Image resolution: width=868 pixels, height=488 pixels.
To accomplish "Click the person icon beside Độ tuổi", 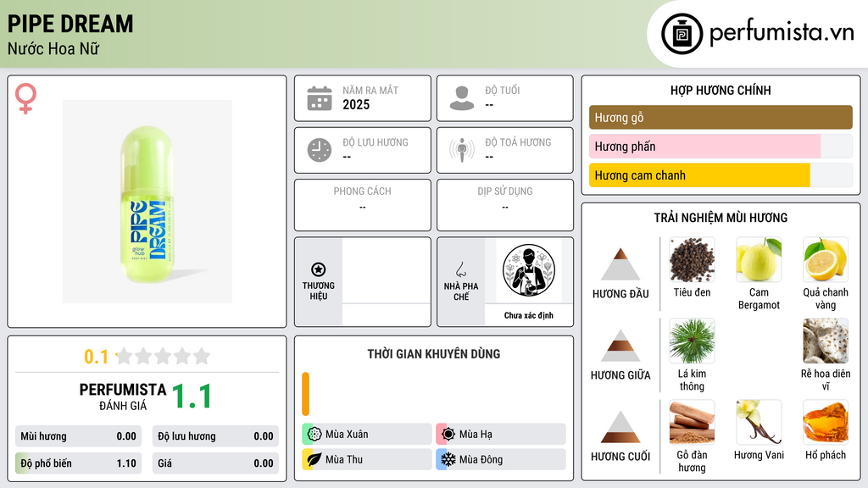I will coord(462,98).
